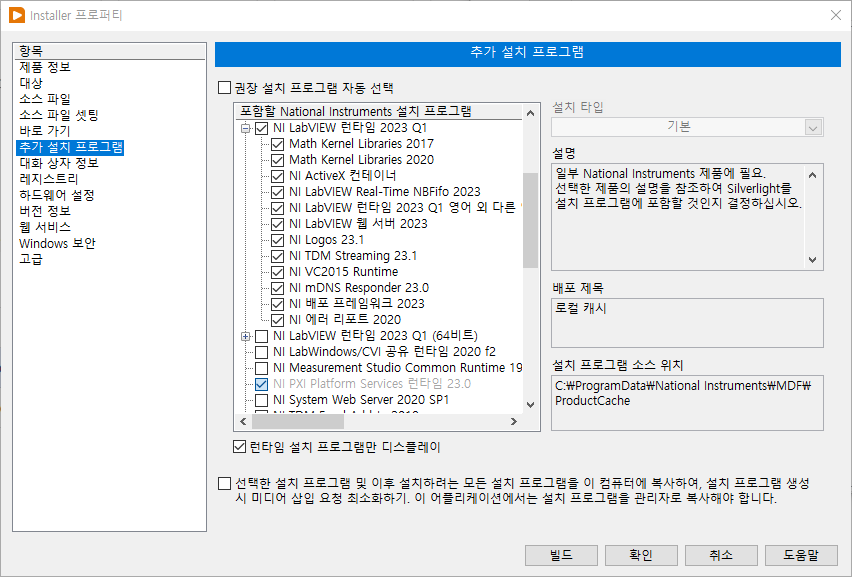Toggle NI LabVIEW Real-Time NBFifo 2023 checkbox

[x=278, y=192]
